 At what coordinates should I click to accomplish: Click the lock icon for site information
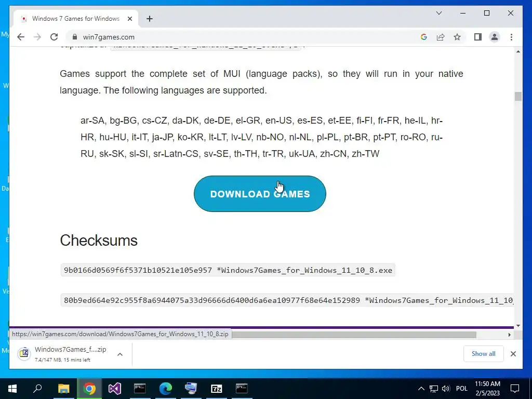(x=75, y=37)
